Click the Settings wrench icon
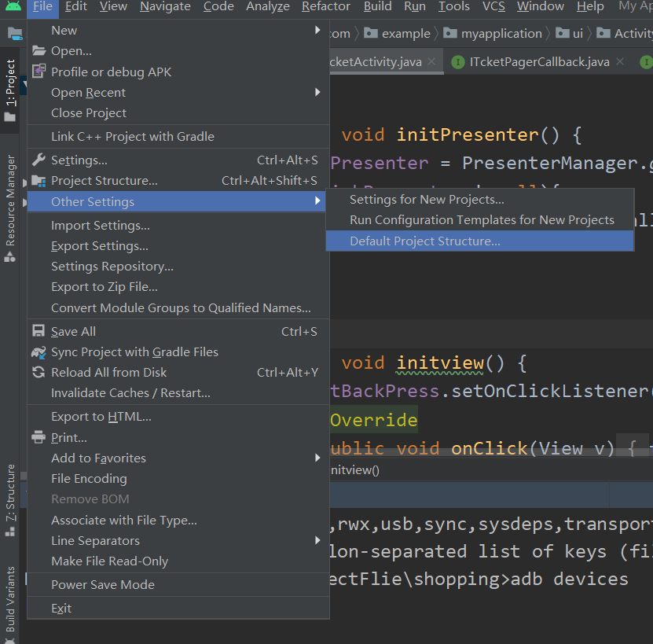653x644 pixels. [x=39, y=160]
